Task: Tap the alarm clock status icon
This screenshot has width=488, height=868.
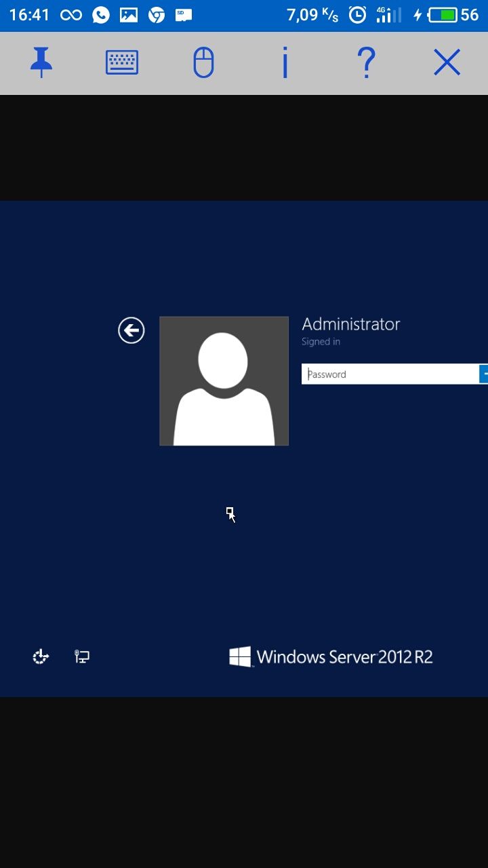Action: pyautogui.click(x=357, y=15)
